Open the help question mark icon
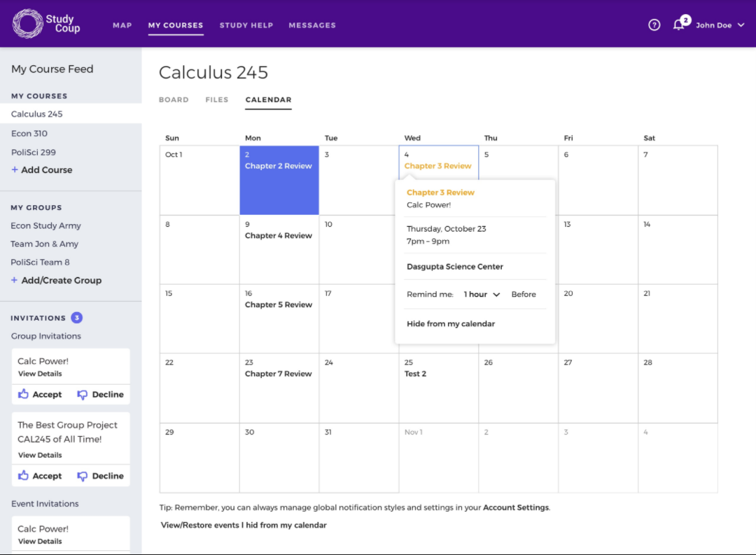 tap(654, 25)
